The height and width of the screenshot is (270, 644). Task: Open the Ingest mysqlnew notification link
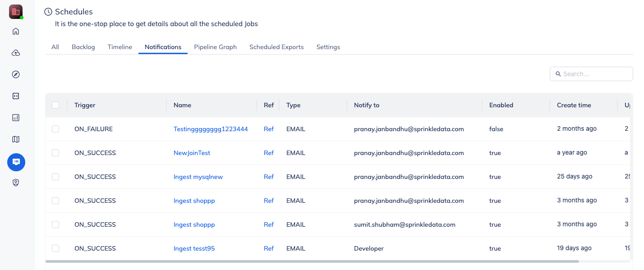tap(198, 177)
